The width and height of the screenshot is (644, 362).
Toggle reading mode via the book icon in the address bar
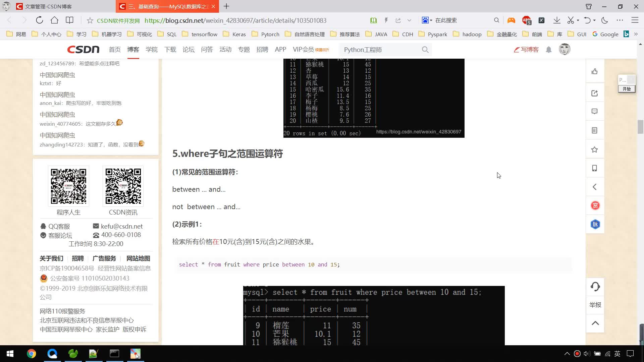click(373, 20)
